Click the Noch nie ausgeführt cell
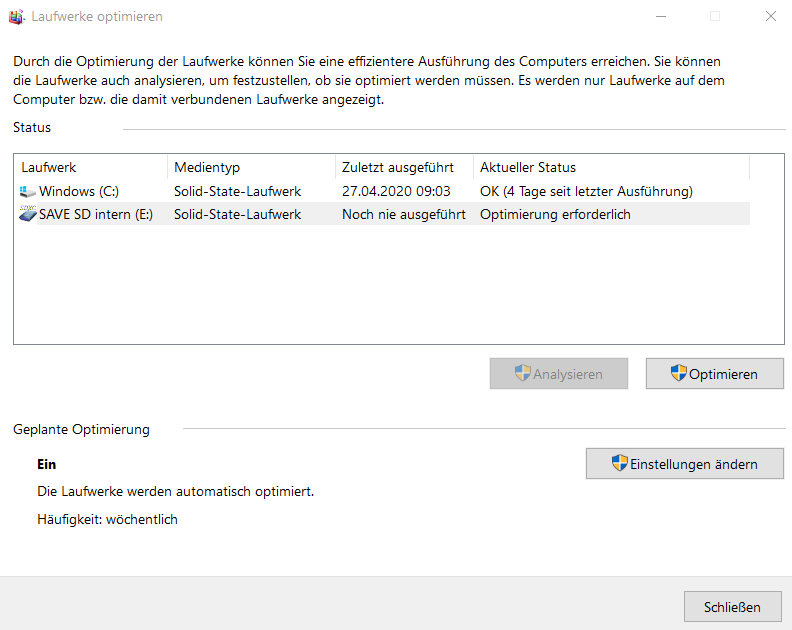Image resolution: width=792 pixels, height=630 pixels. pyautogui.click(x=404, y=214)
